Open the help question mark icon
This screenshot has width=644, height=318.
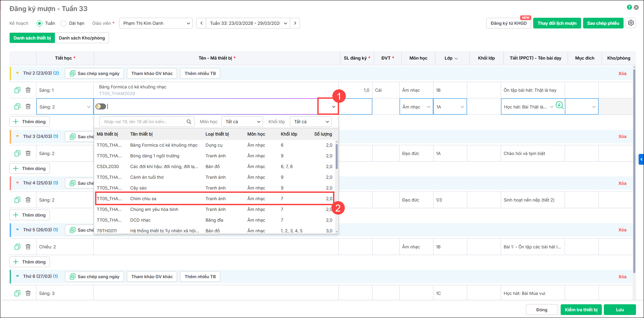(629, 7)
